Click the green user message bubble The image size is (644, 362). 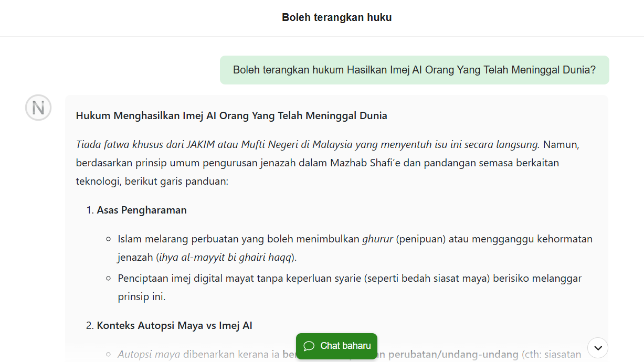[x=415, y=70]
